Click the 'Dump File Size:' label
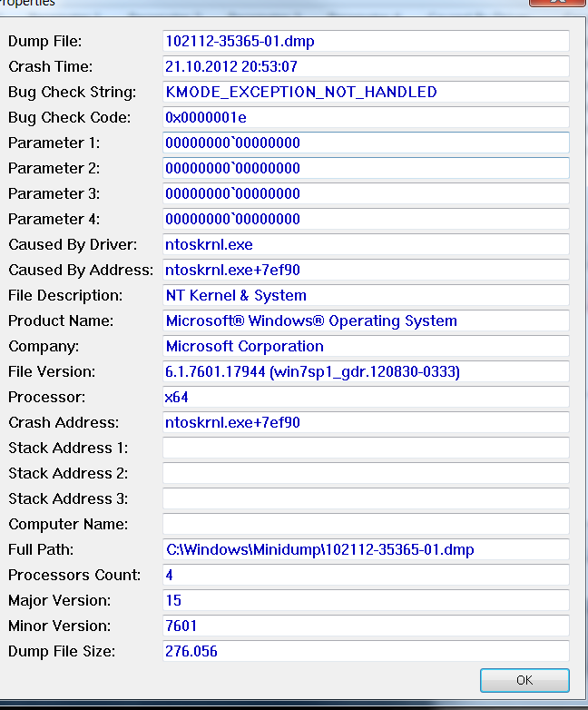The height and width of the screenshot is (710, 588). coord(62,651)
